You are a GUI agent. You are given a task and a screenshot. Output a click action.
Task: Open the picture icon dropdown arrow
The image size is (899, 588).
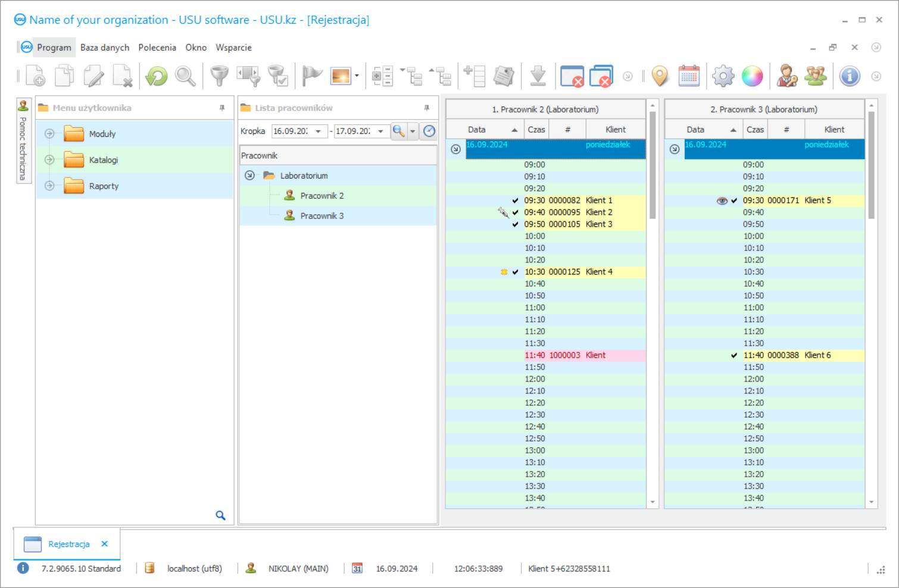(357, 76)
